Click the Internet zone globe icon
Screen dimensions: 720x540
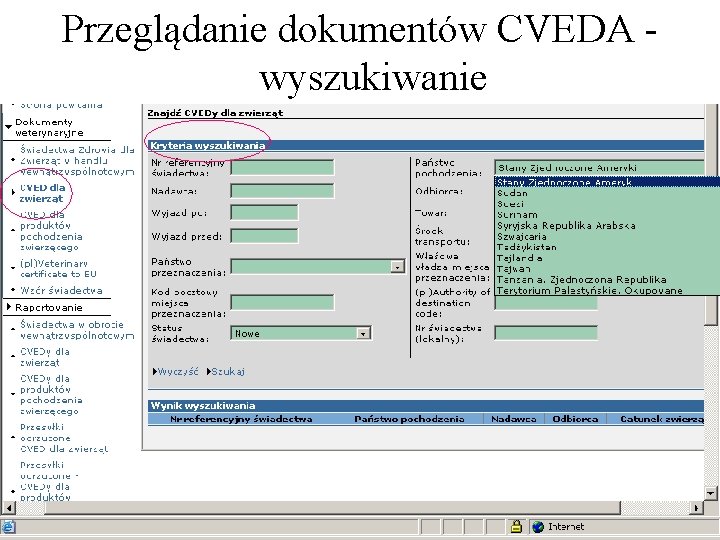point(538,526)
